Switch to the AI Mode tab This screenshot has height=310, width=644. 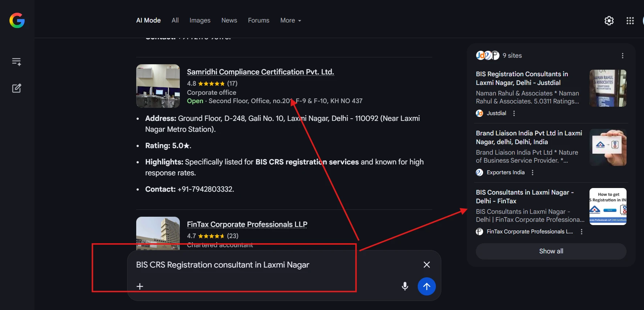coord(148,20)
